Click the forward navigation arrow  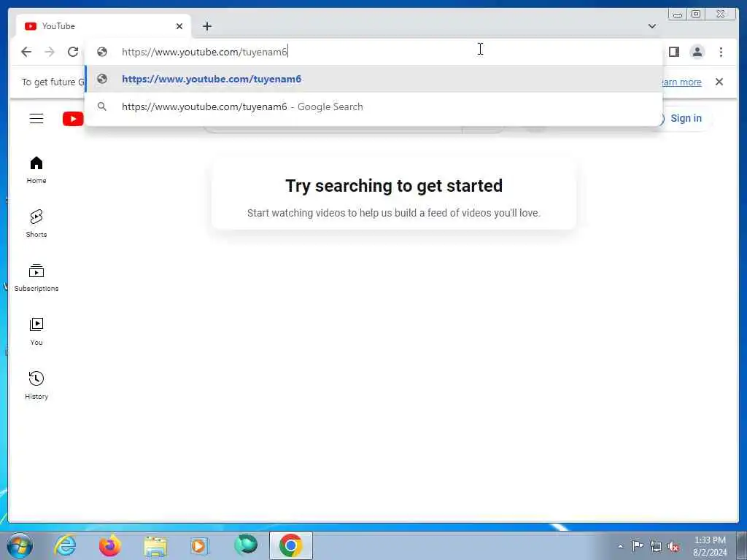click(x=50, y=52)
